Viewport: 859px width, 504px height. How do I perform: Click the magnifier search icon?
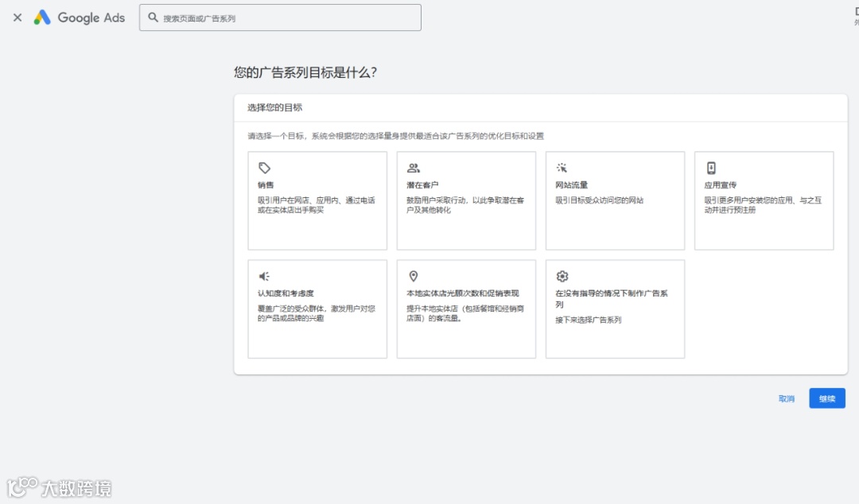tap(153, 17)
